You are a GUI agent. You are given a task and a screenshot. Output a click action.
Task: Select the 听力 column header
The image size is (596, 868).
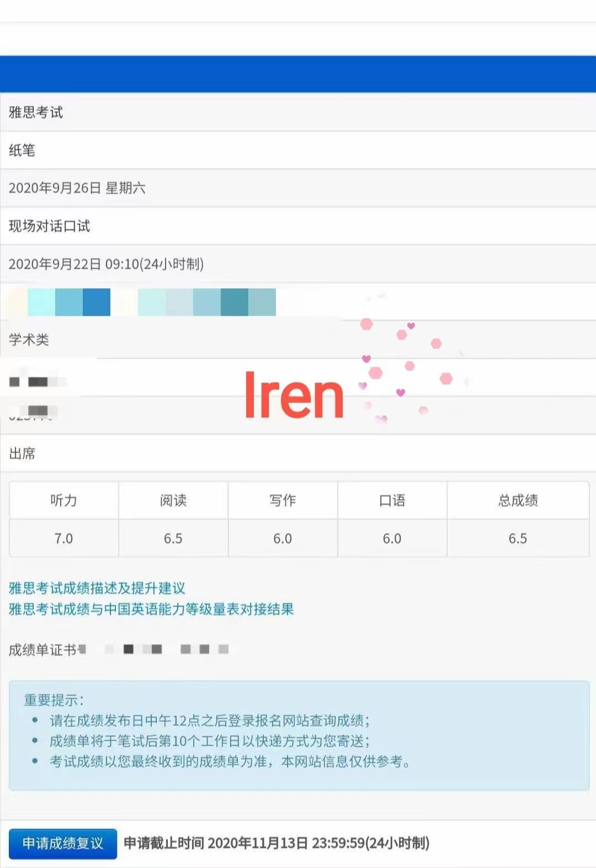64,500
